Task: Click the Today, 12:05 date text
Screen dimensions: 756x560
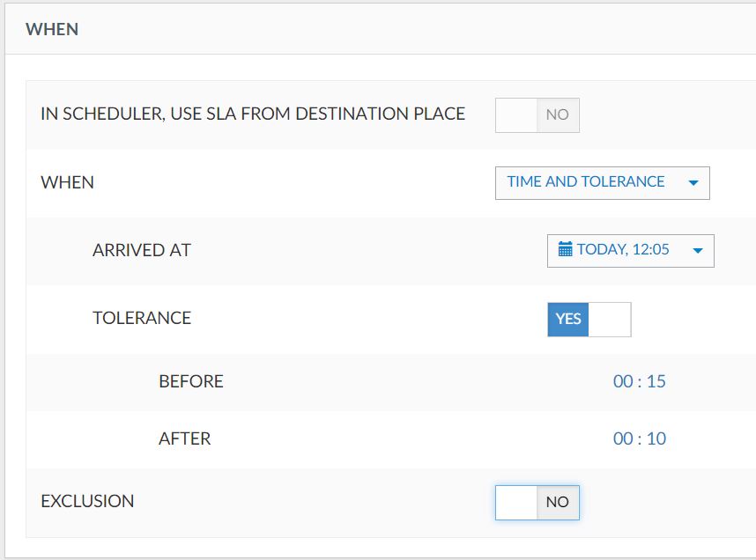Action: [x=622, y=249]
